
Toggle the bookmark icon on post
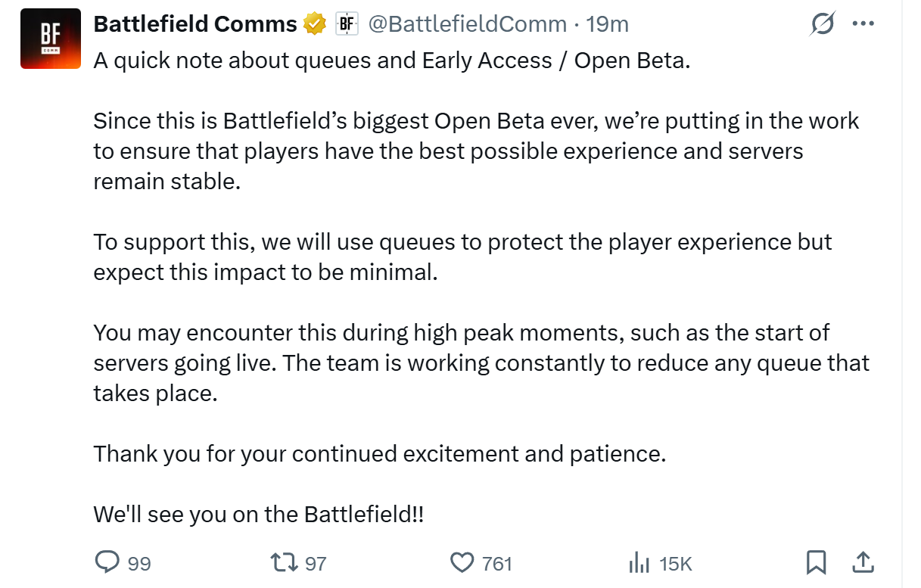[816, 562]
